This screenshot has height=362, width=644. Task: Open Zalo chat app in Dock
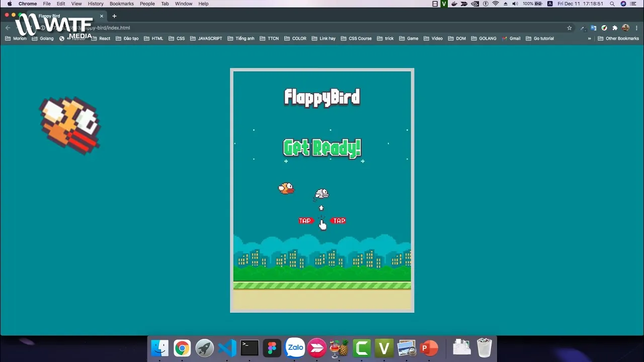point(295,348)
